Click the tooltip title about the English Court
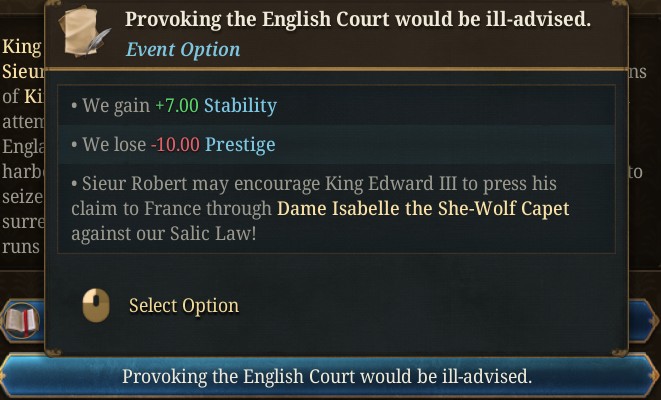The height and width of the screenshot is (400, 661). click(358, 19)
